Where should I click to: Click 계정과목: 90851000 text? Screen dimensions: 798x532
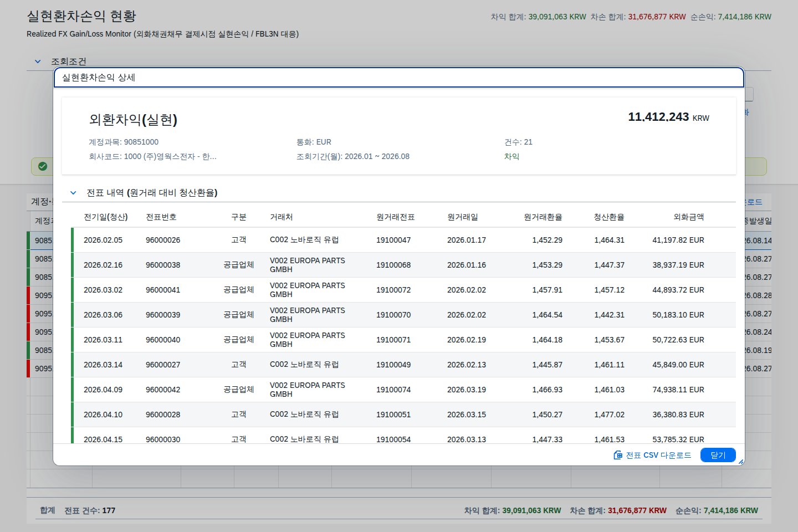click(x=124, y=142)
